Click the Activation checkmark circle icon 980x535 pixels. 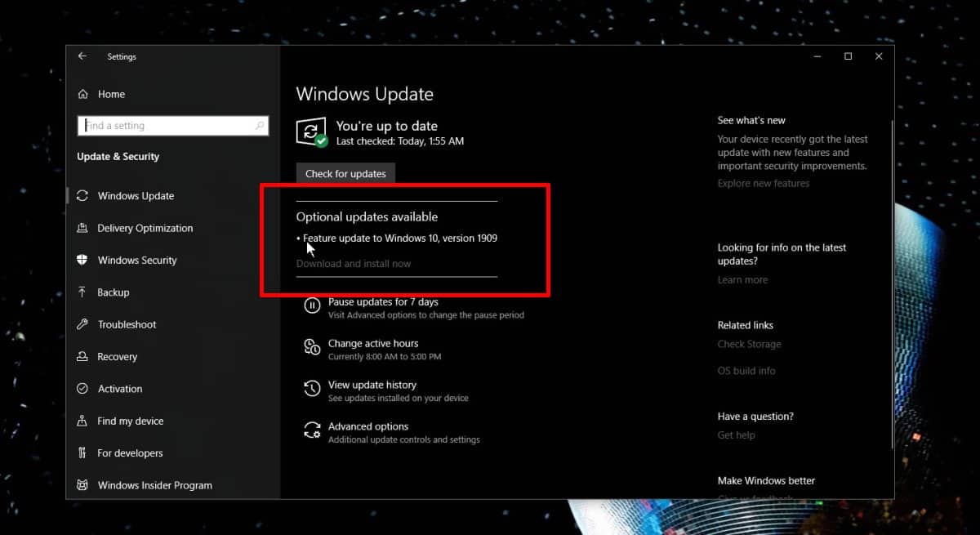coord(82,389)
